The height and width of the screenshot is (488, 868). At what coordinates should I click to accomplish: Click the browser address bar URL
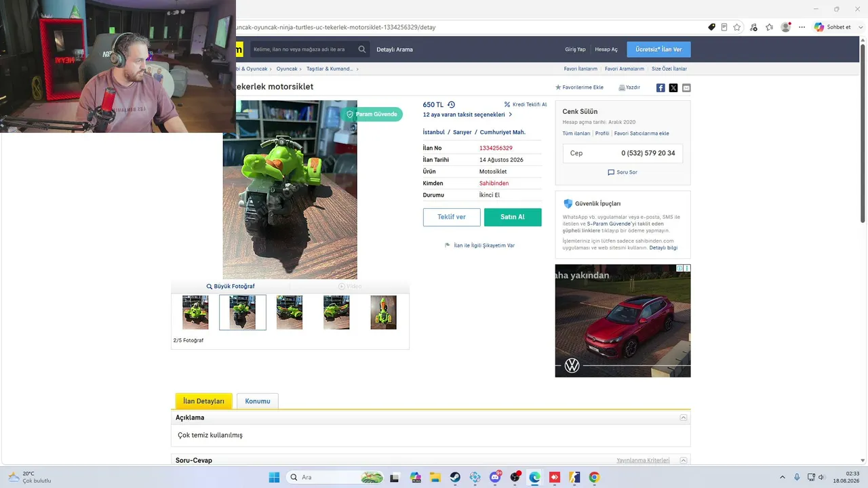pos(335,27)
